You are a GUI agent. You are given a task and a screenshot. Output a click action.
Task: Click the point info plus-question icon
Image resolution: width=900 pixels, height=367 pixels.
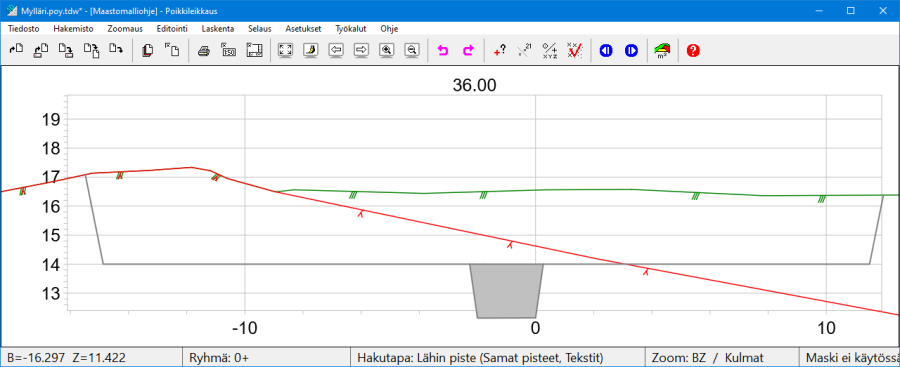tap(499, 51)
